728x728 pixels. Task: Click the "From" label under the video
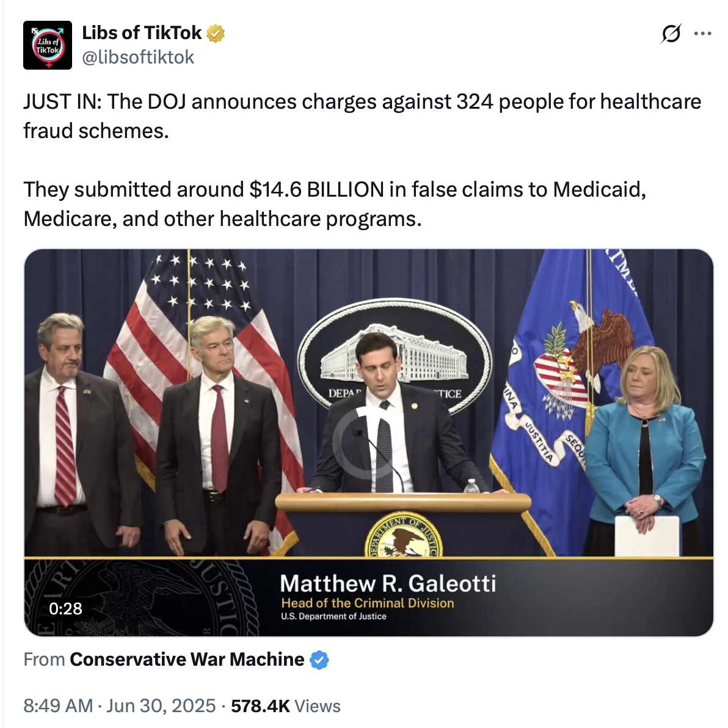(x=44, y=660)
